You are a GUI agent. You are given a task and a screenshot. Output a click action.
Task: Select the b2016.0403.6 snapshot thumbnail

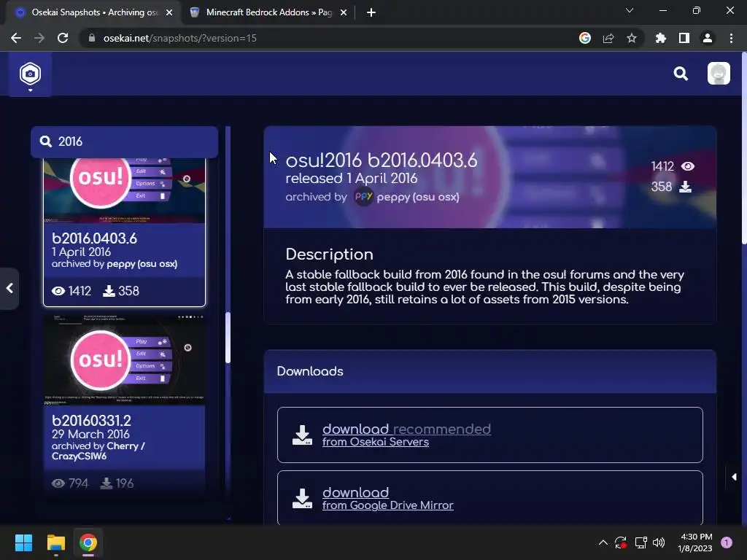tap(124, 190)
